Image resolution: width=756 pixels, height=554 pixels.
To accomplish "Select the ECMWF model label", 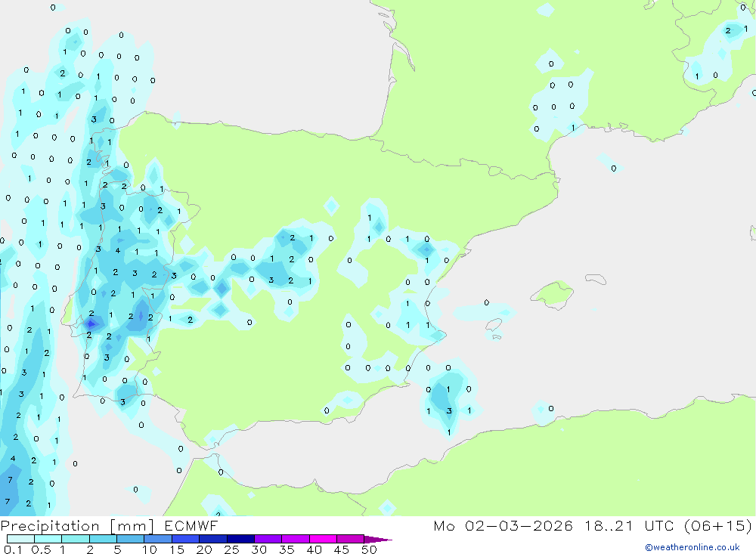I will pos(189,526).
